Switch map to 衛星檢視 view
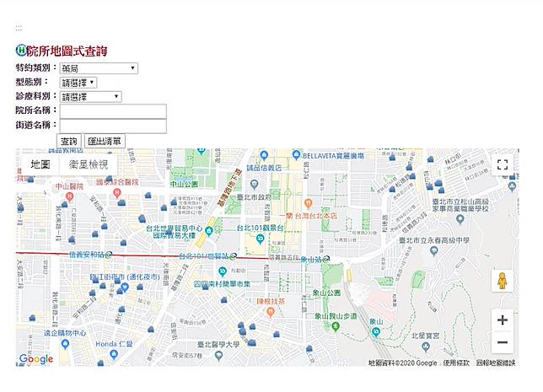 click(x=89, y=164)
